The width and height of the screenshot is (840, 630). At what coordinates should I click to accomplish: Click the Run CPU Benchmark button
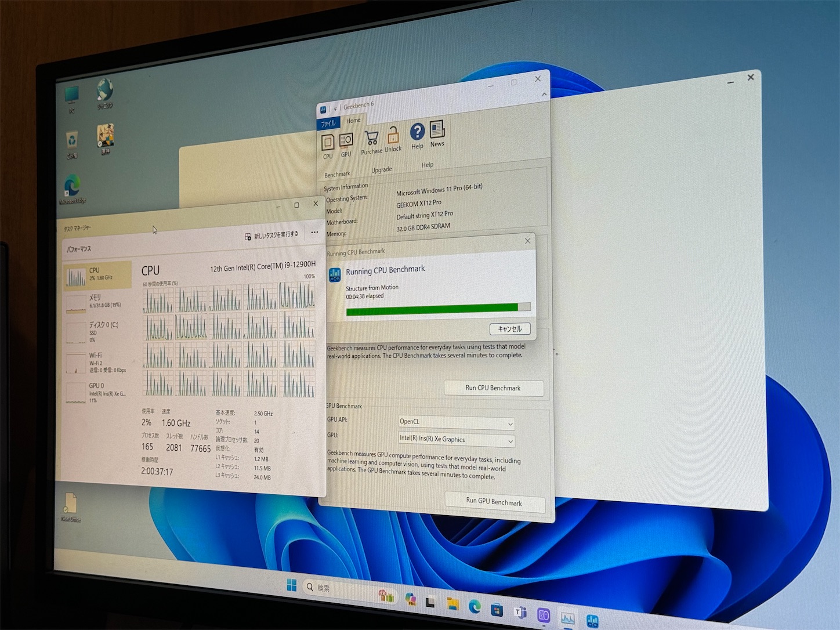[494, 388]
